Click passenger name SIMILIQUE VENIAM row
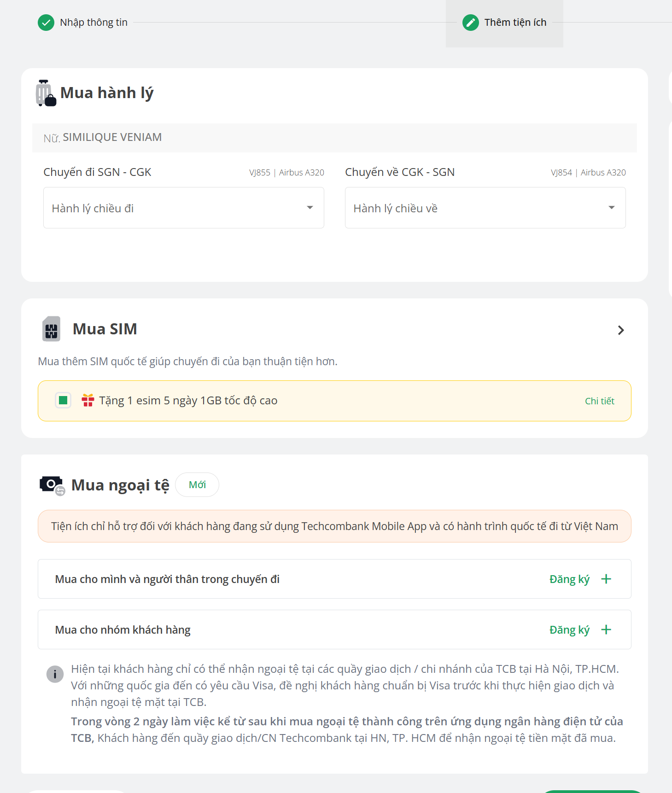 coord(112,137)
